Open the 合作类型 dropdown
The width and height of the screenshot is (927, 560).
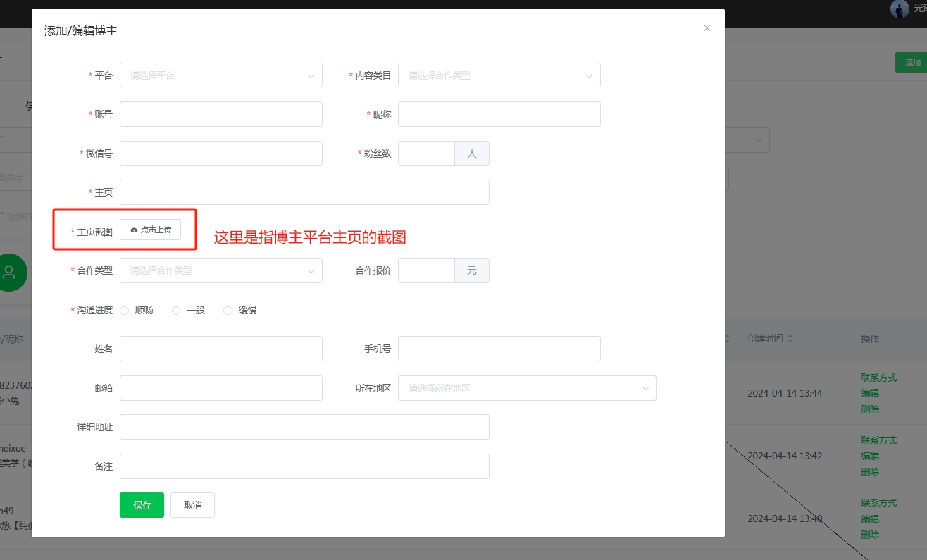221,270
